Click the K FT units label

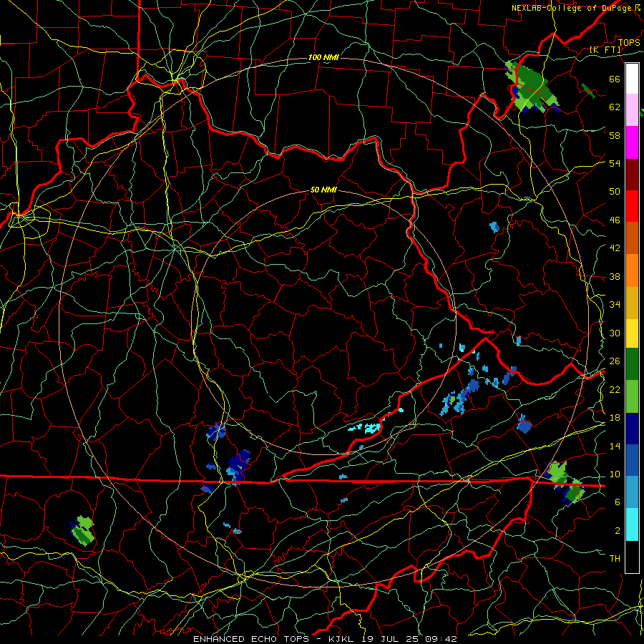pyautogui.click(x=606, y=49)
